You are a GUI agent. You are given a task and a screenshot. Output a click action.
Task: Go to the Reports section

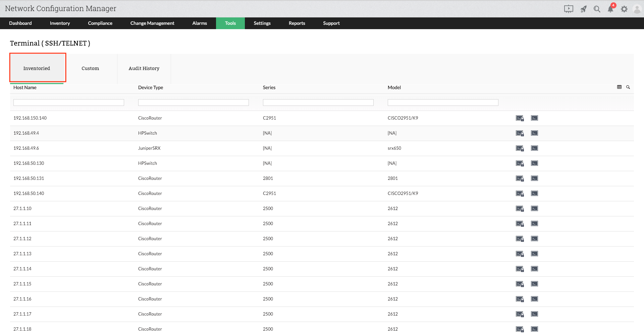tap(297, 23)
